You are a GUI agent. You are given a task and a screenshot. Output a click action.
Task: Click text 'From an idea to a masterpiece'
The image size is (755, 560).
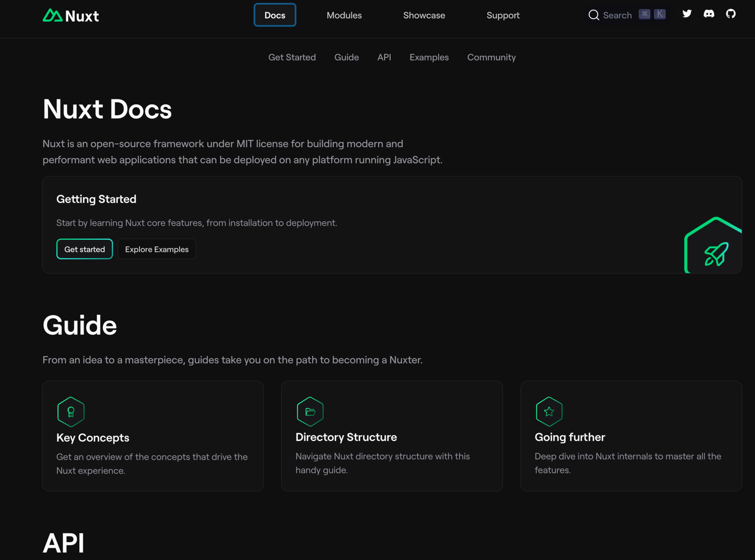[113, 360]
